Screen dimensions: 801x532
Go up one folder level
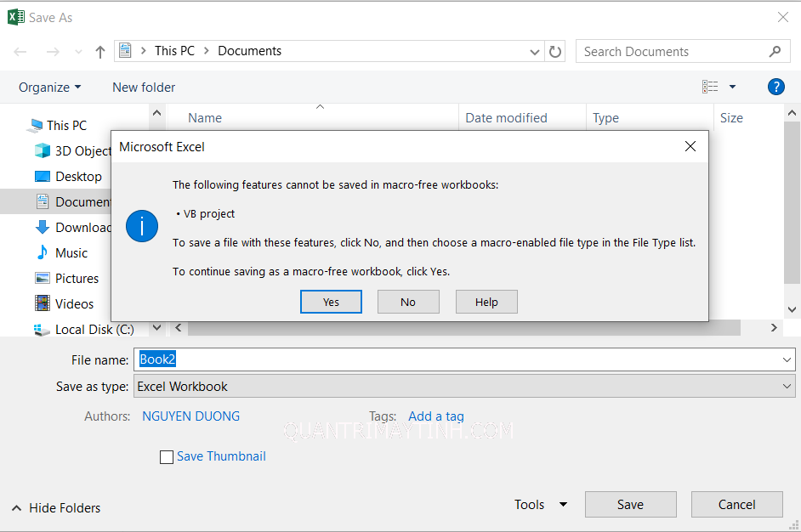(x=100, y=52)
